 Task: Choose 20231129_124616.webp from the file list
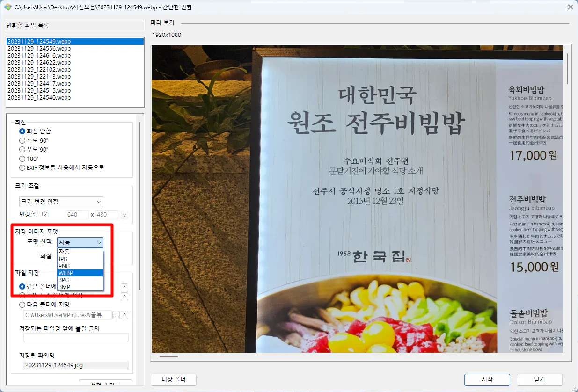pyautogui.click(x=75, y=56)
